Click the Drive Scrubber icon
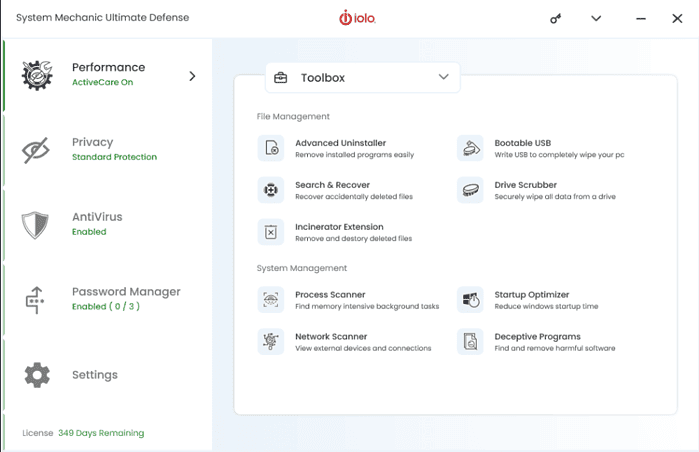This screenshot has width=699, height=452. pyautogui.click(x=470, y=190)
